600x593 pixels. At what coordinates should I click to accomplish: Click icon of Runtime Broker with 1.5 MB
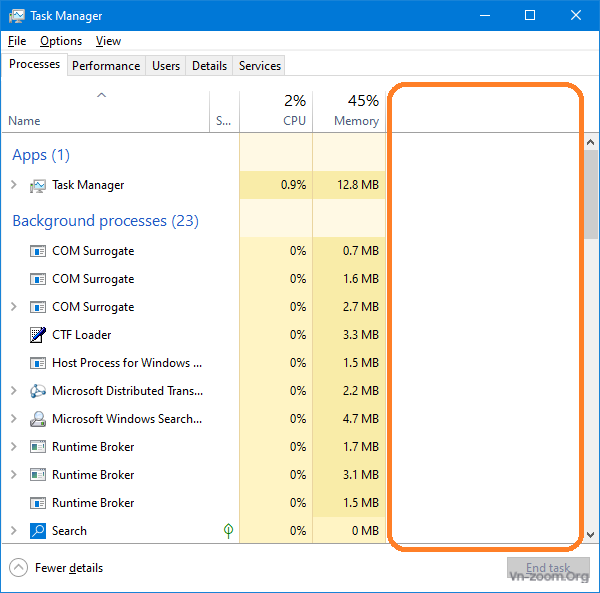tap(38, 503)
